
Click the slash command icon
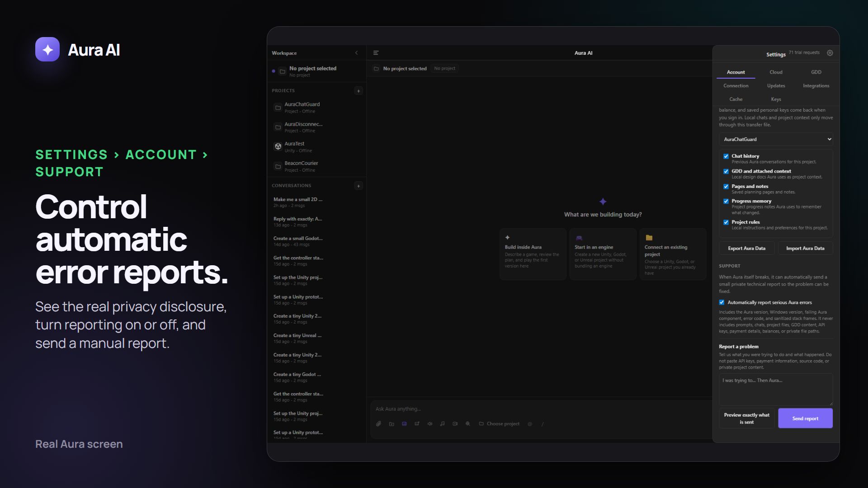click(x=542, y=424)
